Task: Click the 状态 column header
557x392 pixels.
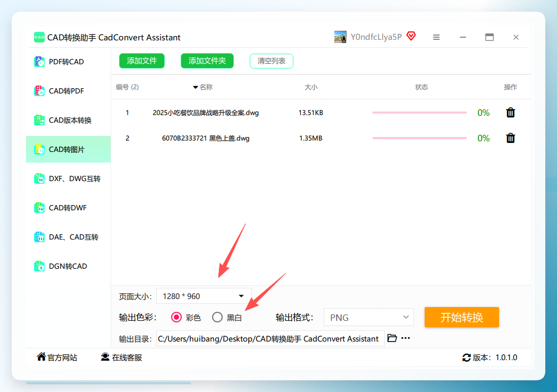Action: click(421, 87)
